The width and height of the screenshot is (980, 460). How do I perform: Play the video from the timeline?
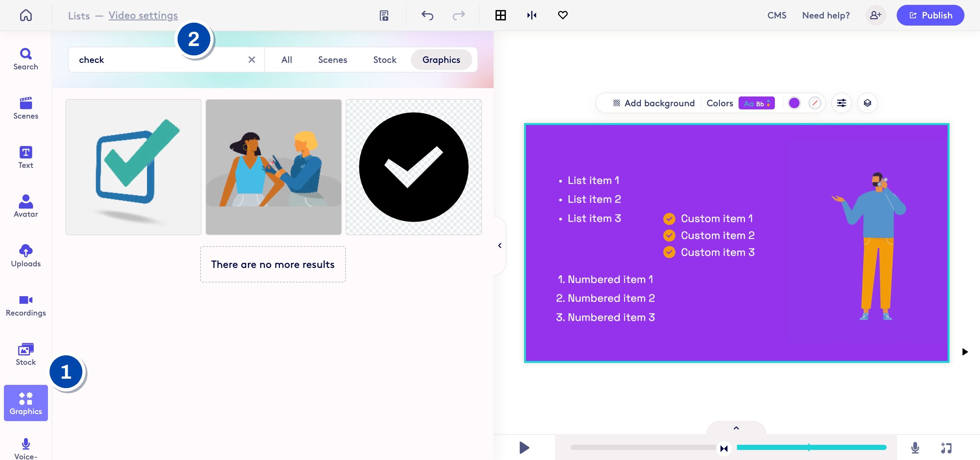(x=524, y=448)
